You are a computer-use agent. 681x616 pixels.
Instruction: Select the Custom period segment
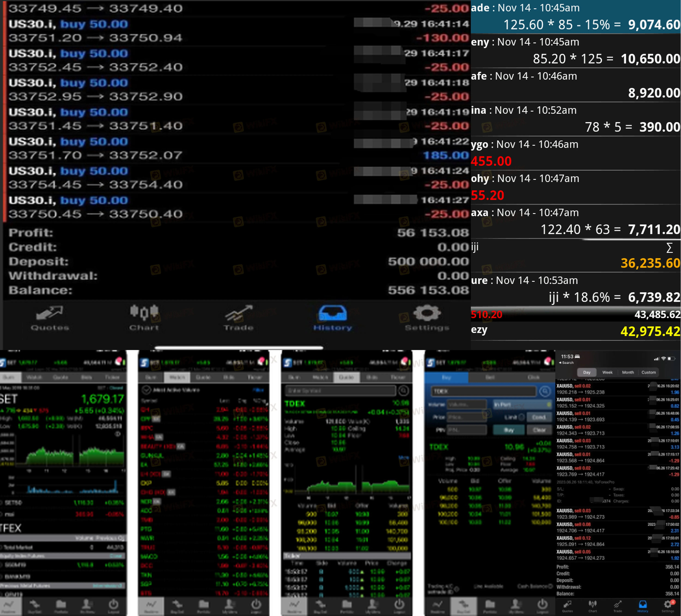click(649, 372)
